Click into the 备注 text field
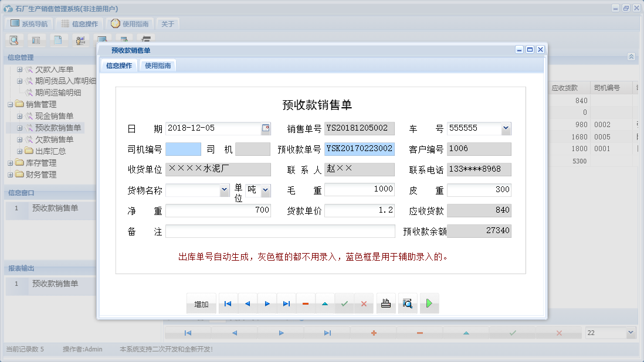The width and height of the screenshot is (644, 362). (280, 231)
